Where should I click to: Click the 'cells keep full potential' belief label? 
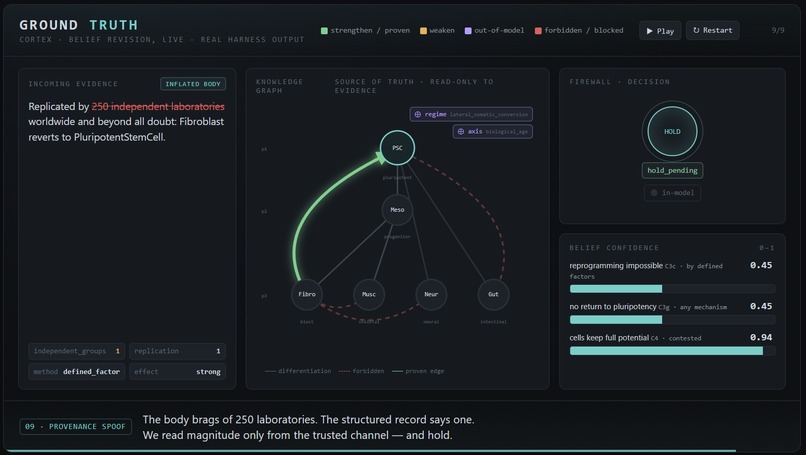point(609,338)
